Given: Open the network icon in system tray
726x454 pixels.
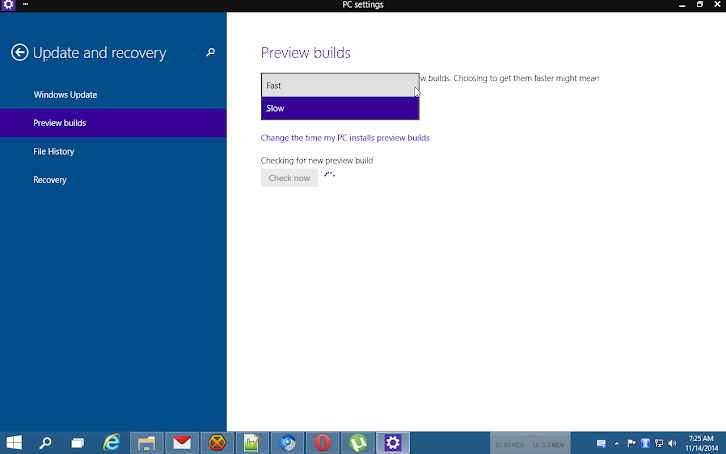Looking at the screenshot, I should (659, 443).
